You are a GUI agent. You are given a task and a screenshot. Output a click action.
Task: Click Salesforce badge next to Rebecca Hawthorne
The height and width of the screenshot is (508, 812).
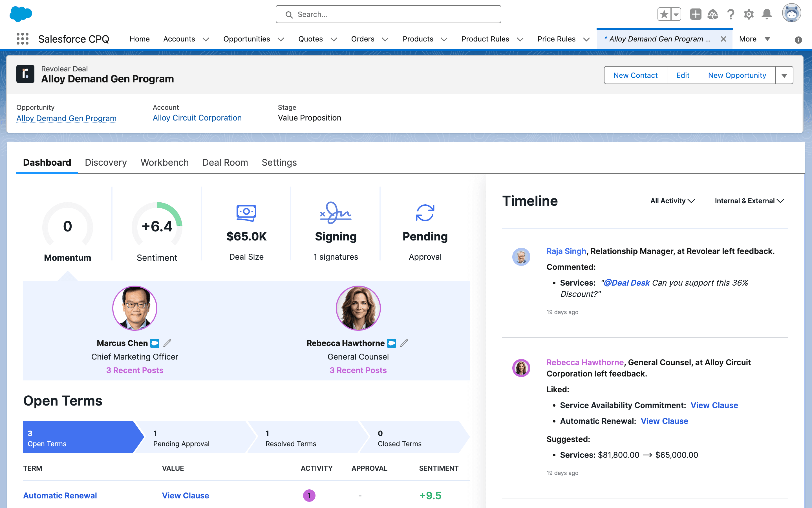[x=392, y=343]
